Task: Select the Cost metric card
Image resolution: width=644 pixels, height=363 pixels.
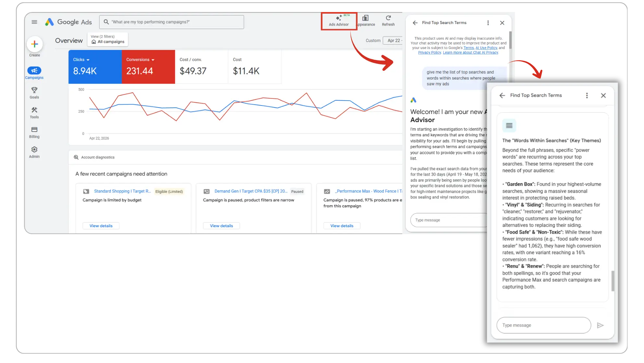Action: [x=255, y=67]
